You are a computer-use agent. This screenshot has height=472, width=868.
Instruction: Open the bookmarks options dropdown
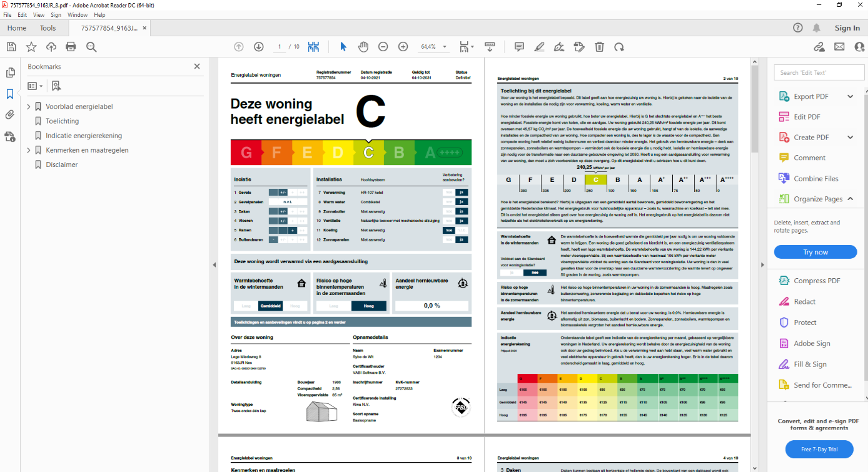point(36,86)
